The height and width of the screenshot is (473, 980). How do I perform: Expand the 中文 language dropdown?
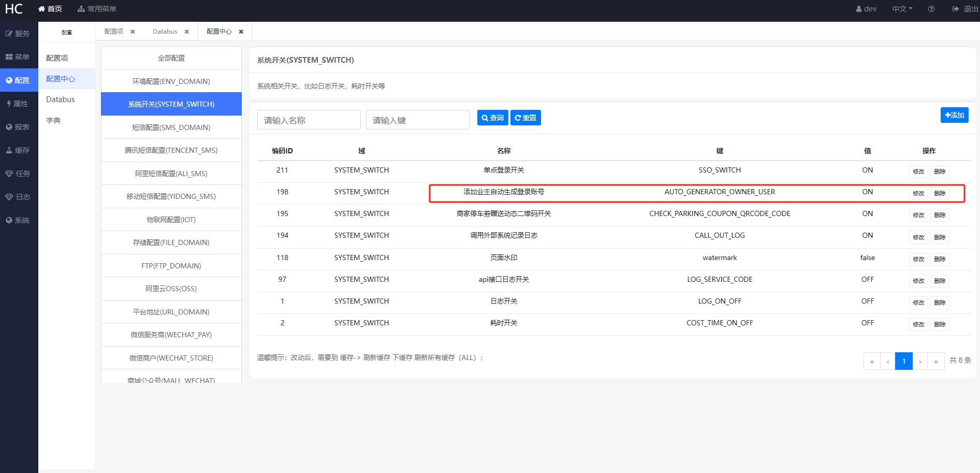(x=902, y=9)
